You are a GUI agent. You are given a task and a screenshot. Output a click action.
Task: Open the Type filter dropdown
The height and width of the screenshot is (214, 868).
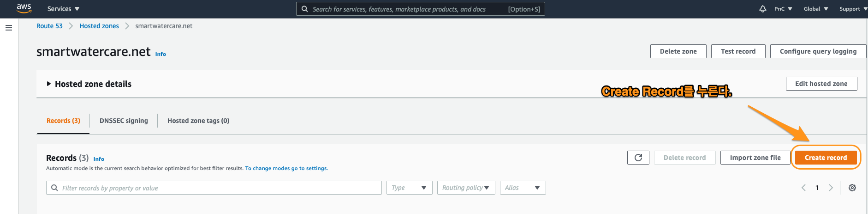coord(409,188)
